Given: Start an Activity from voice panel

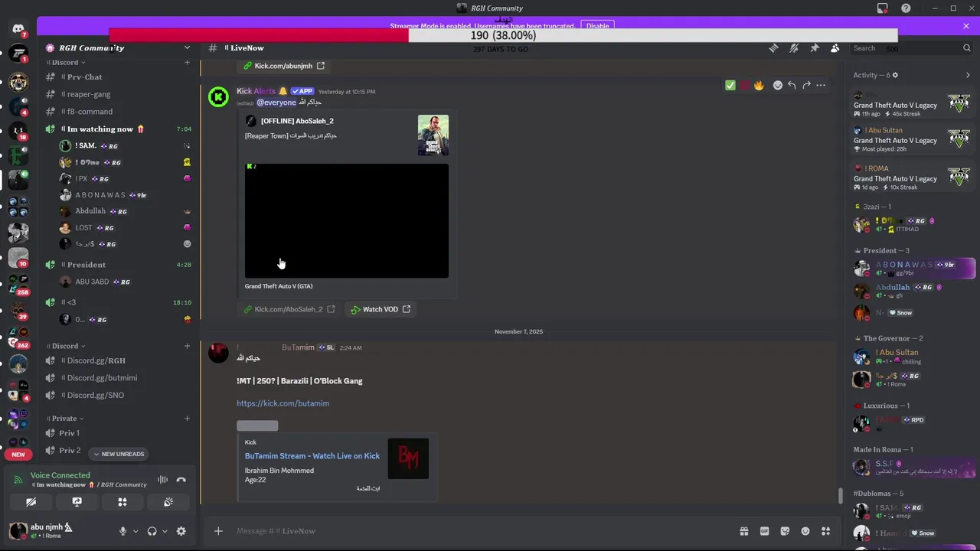Looking at the screenshot, I should point(122,502).
